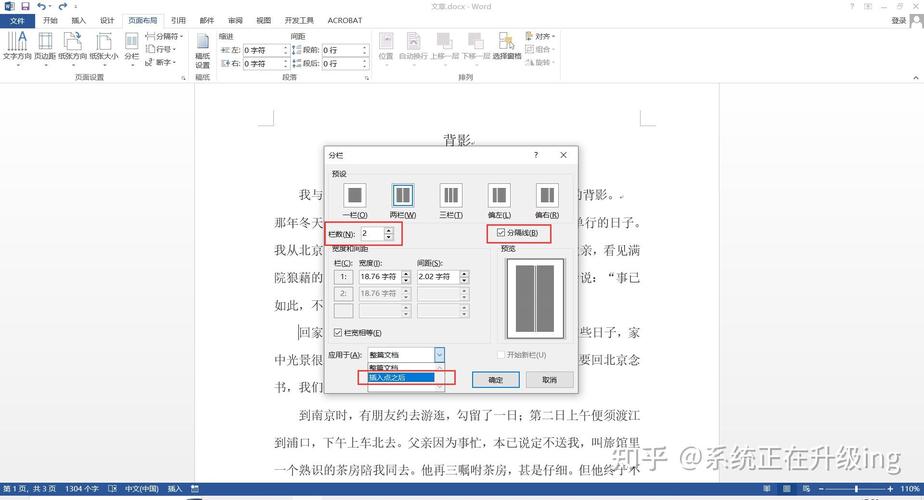This screenshot has width=924, height=500.
Task: Click the save icon in quick access toolbar
Action: (25, 6)
